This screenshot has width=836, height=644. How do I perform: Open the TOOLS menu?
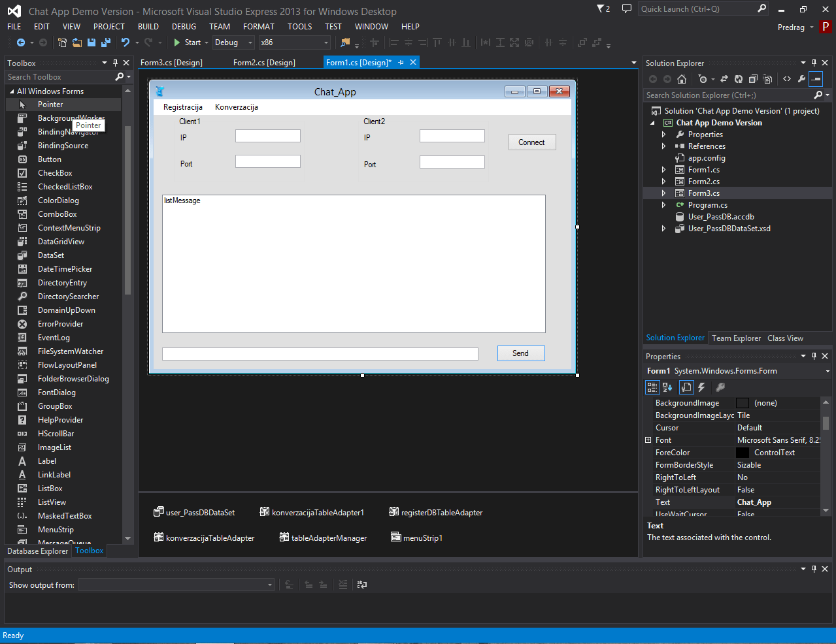pyautogui.click(x=300, y=27)
